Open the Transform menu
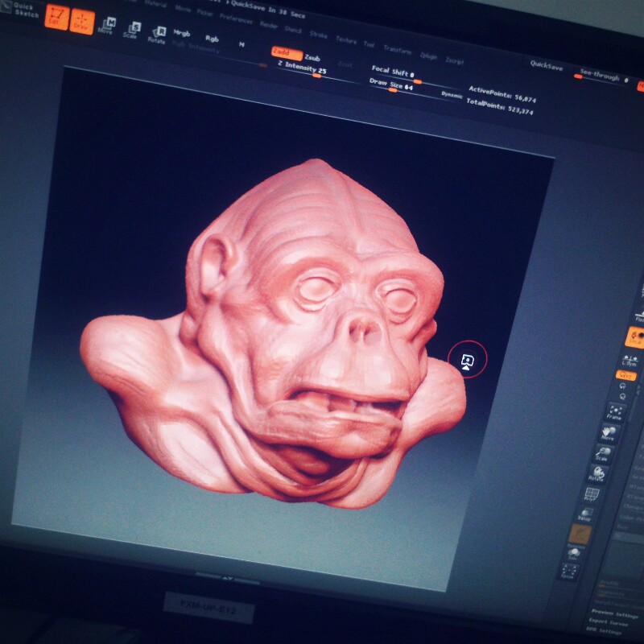 pos(397,50)
